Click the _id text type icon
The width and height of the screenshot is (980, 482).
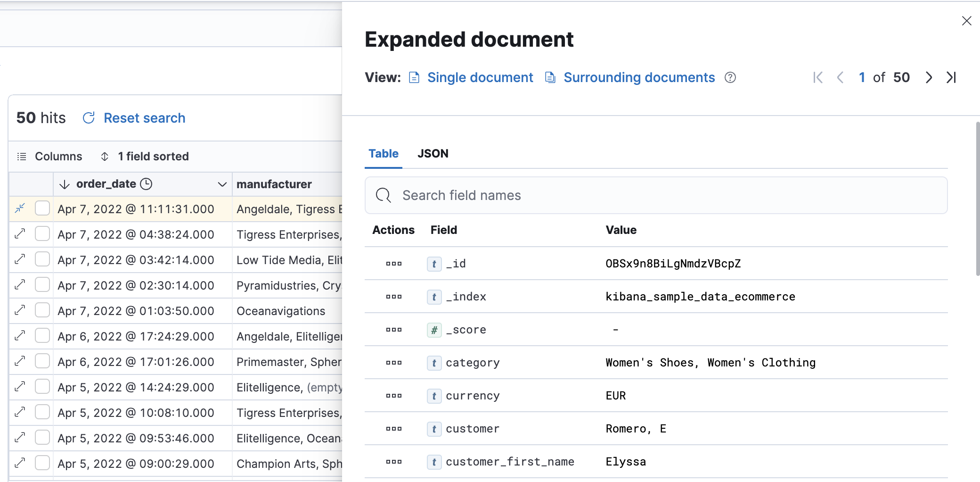[x=434, y=264]
